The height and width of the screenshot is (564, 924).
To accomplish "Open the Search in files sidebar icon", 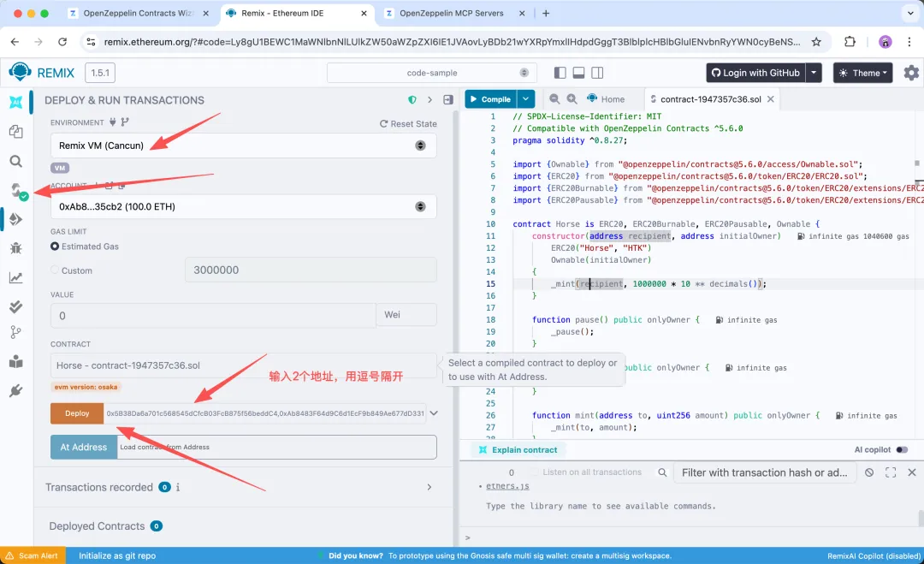I will point(16,162).
